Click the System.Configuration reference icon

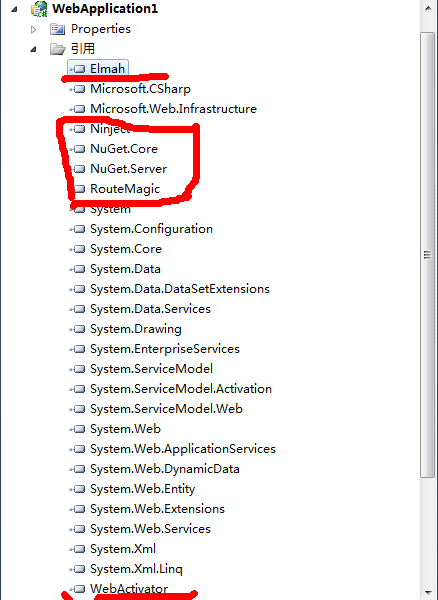[78, 229]
